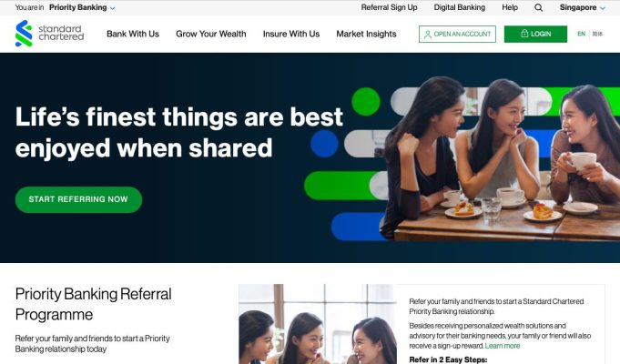Click the person icon in Open an Account
The height and width of the screenshot is (364, 620).
(428, 35)
